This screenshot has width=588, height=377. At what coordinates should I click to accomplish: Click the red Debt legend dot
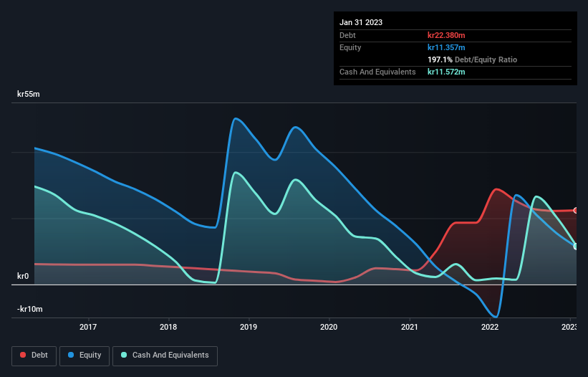click(23, 355)
